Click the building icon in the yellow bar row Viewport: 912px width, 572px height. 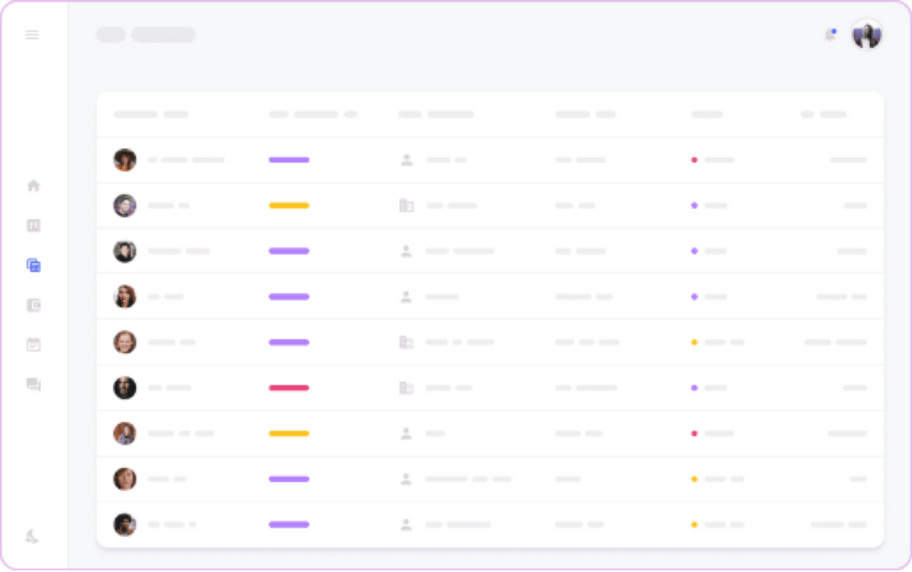pyautogui.click(x=406, y=205)
